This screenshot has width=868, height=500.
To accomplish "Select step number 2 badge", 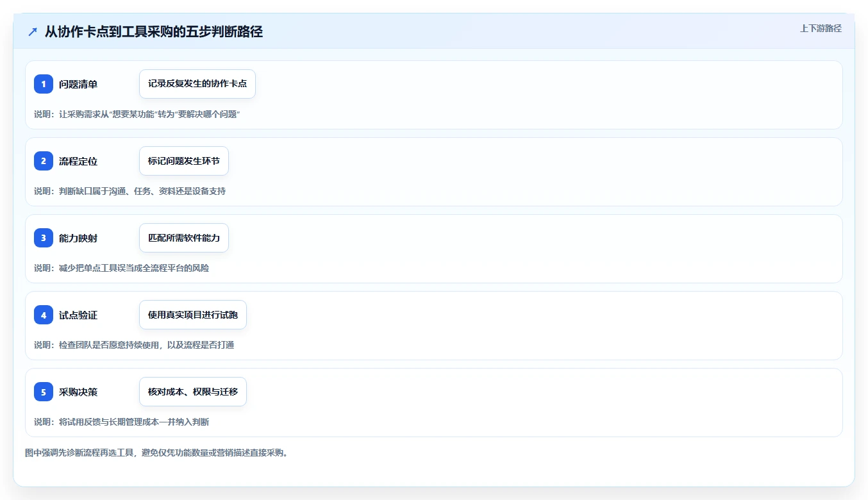I will (x=44, y=161).
